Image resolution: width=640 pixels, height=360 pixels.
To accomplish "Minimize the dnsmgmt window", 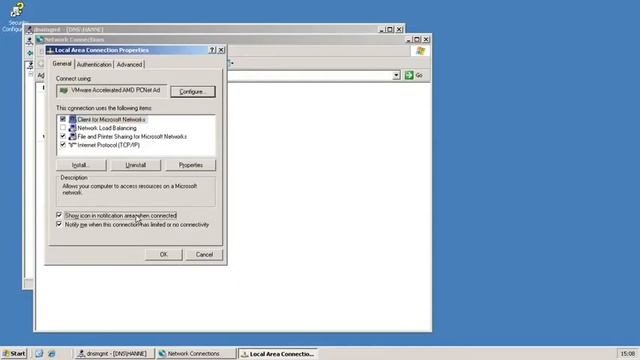I will click(381, 29).
